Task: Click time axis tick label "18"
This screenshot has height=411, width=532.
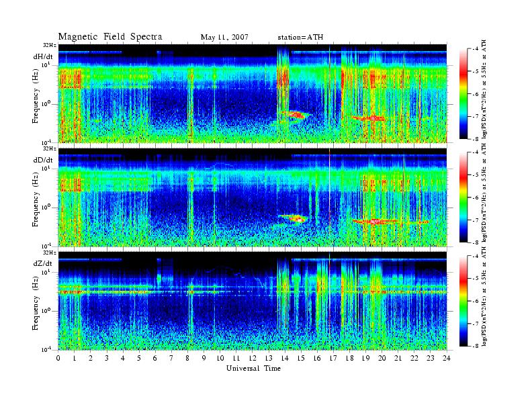Action: point(349,359)
